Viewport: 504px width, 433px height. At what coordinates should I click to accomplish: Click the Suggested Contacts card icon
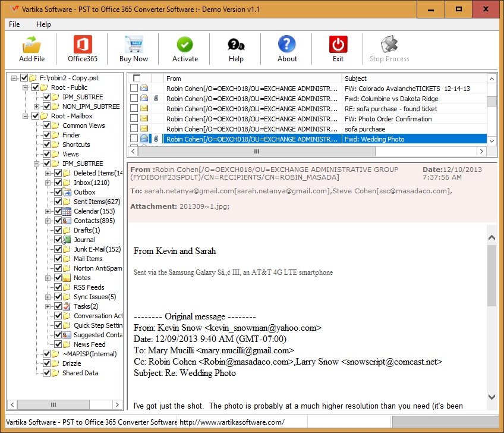(67, 335)
